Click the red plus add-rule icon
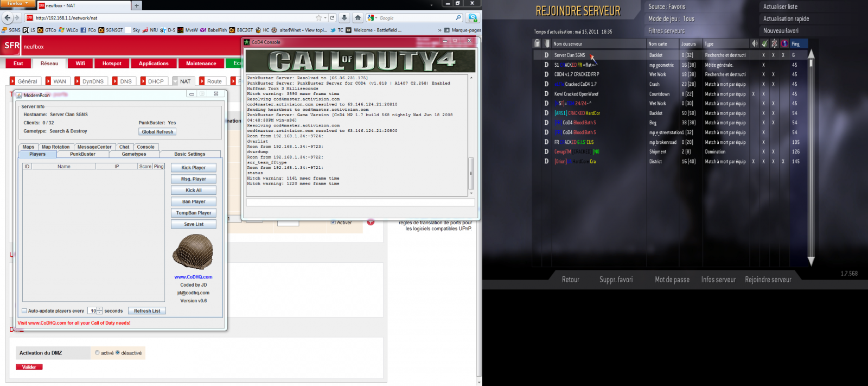Viewport: 868px width, 386px height. [x=371, y=222]
